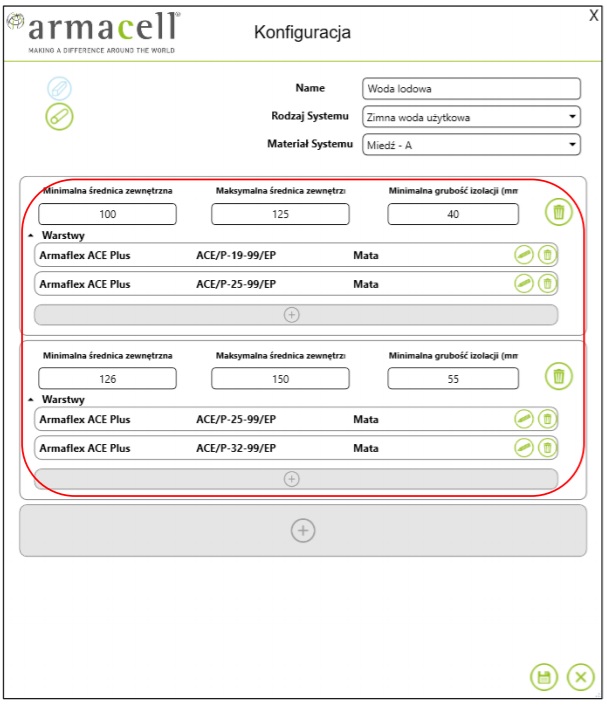
Task: Delete the 100–125 diameter range group
Action: pyautogui.click(x=558, y=212)
